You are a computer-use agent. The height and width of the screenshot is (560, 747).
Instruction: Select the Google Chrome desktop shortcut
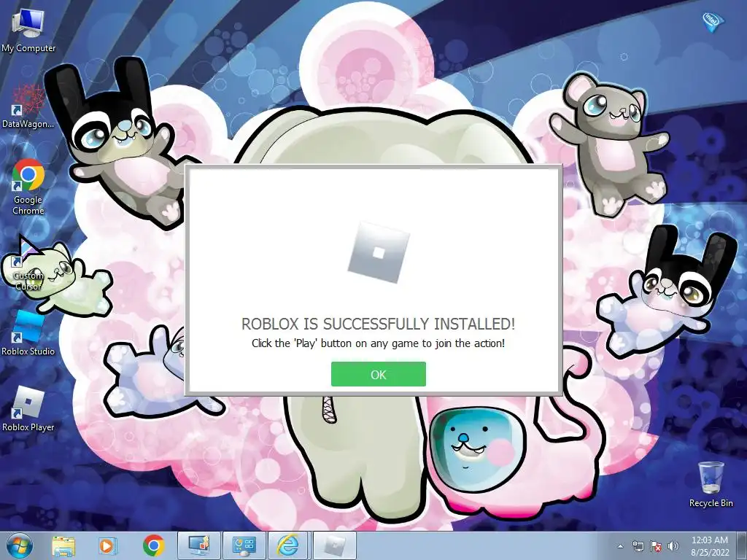[28, 187]
